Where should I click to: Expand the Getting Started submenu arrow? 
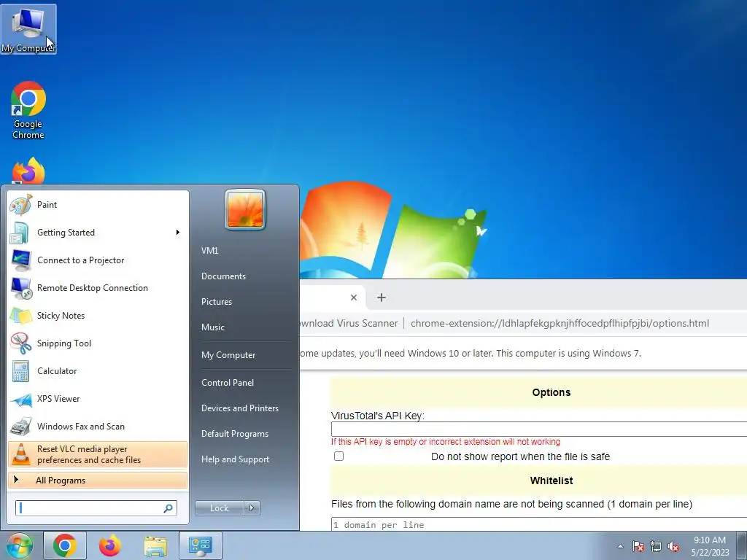178,233
